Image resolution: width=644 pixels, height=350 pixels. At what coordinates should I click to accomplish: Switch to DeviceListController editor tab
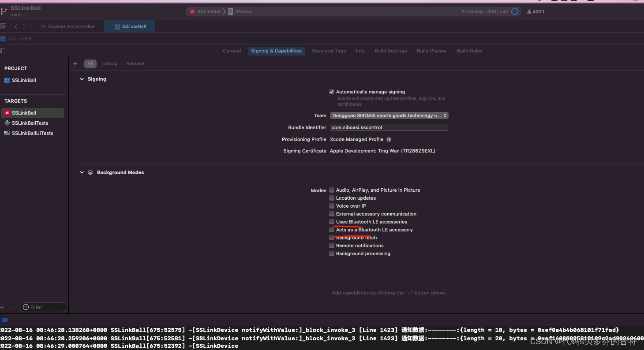pyautogui.click(x=67, y=26)
